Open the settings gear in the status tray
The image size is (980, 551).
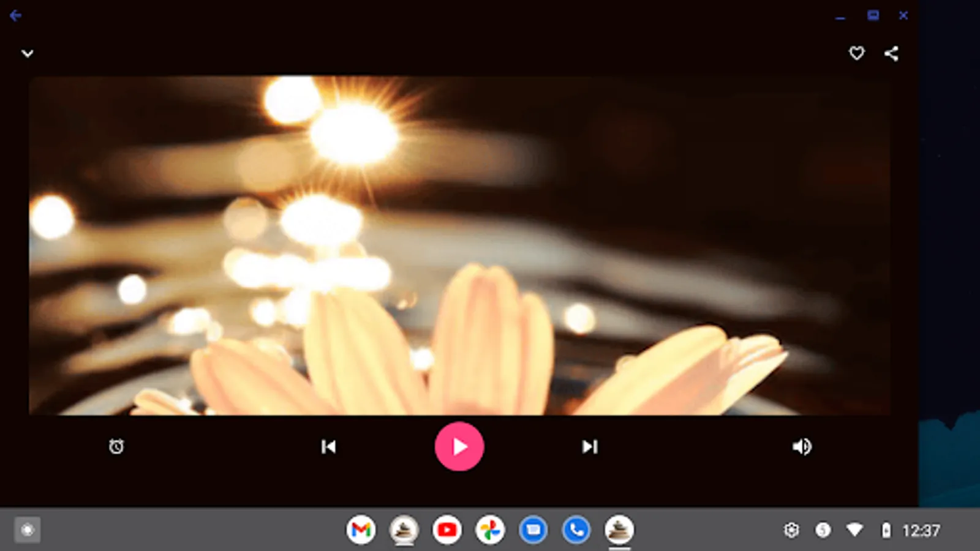(792, 530)
